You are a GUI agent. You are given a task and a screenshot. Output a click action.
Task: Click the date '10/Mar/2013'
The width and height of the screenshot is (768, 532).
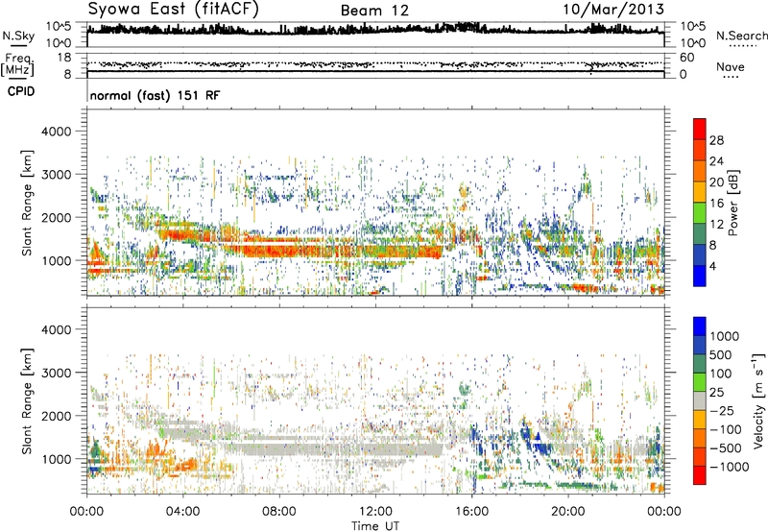[613, 10]
